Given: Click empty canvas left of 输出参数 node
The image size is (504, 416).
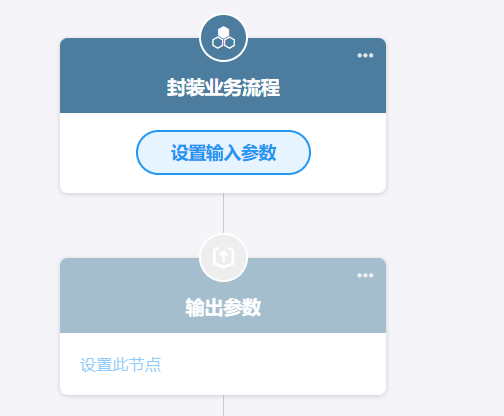Looking at the screenshot, I should 29,327.
